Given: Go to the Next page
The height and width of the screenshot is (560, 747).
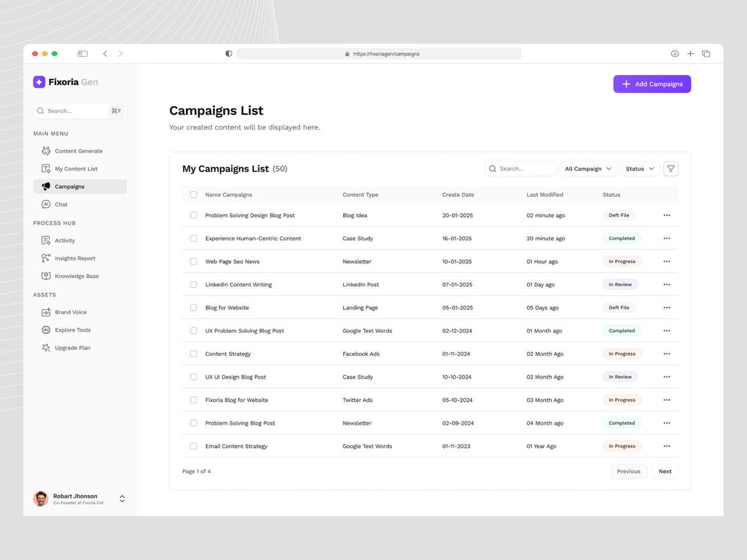Looking at the screenshot, I should (x=665, y=471).
